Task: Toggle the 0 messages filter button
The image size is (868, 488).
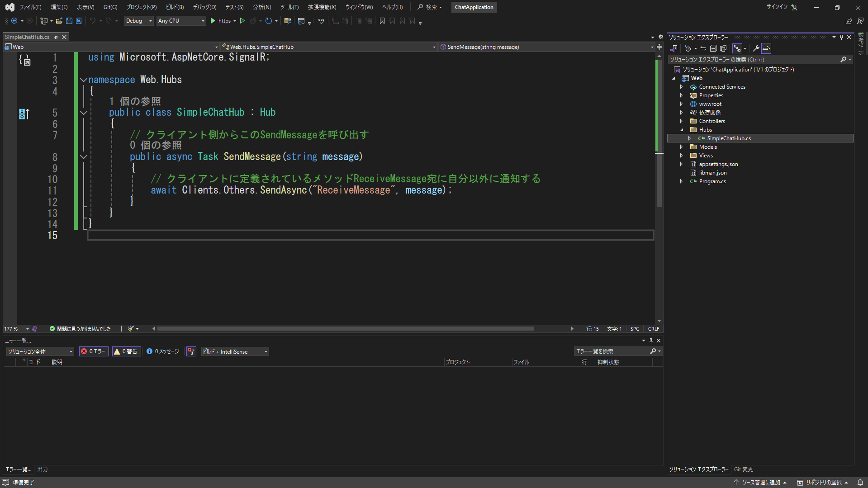Action: coord(163,351)
